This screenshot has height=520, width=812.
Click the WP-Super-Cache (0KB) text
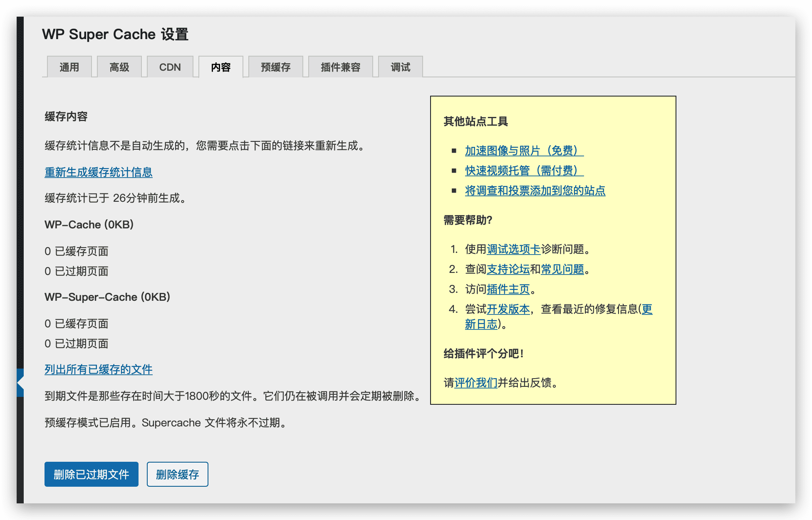pyautogui.click(x=107, y=297)
